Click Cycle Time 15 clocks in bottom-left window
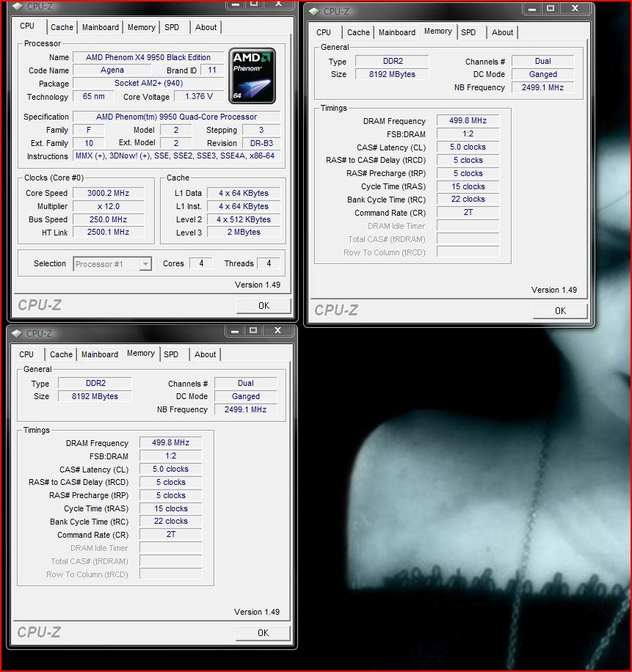The image size is (632, 672). 170,508
